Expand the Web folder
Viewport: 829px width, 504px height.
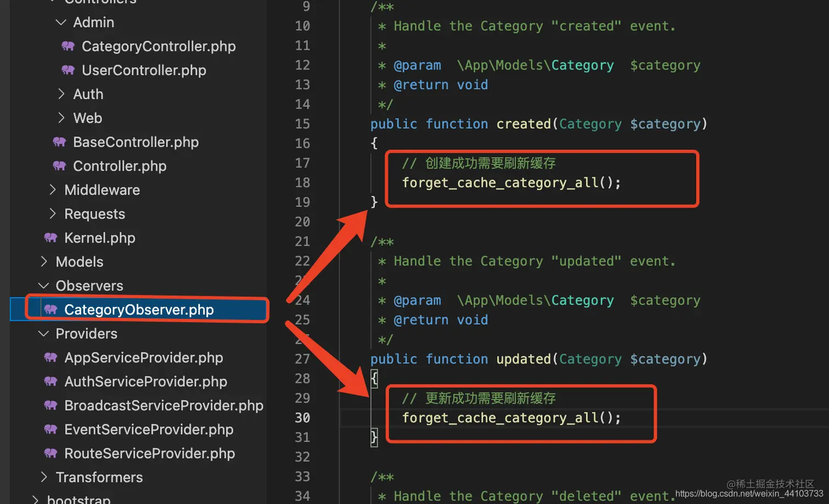[x=61, y=118]
